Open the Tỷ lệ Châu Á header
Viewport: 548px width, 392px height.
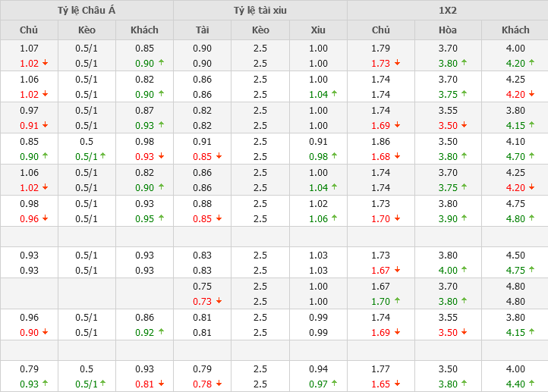coord(87,11)
